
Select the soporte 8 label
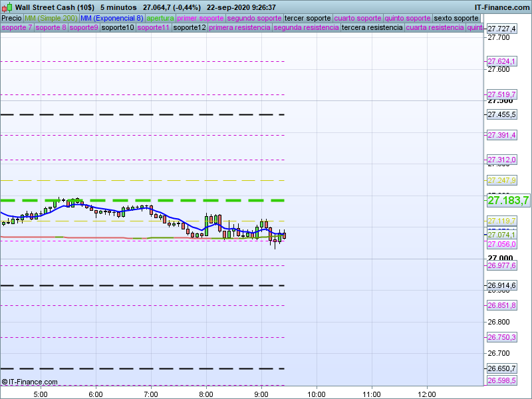pos(51,27)
